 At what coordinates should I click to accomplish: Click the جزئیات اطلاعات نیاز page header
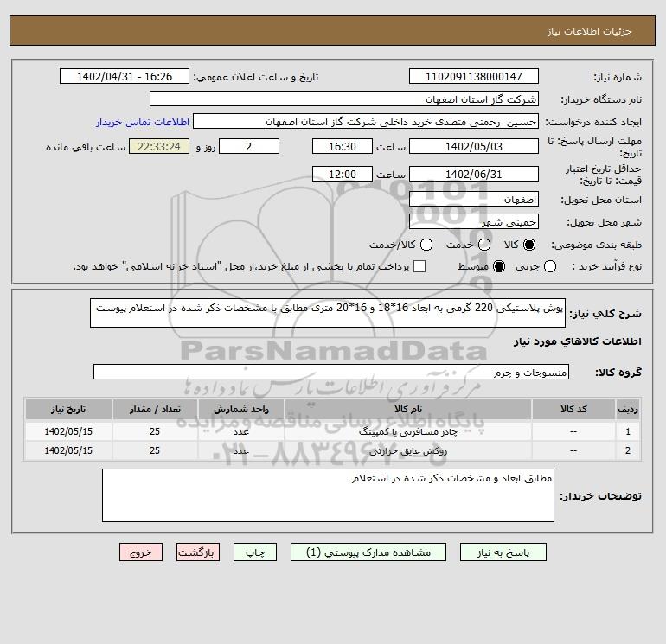click(590, 31)
